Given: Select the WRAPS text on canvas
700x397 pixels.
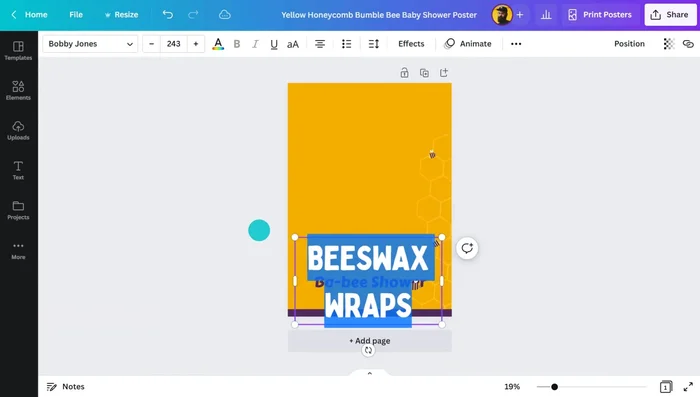Looking at the screenshot, I should (368, 306).
